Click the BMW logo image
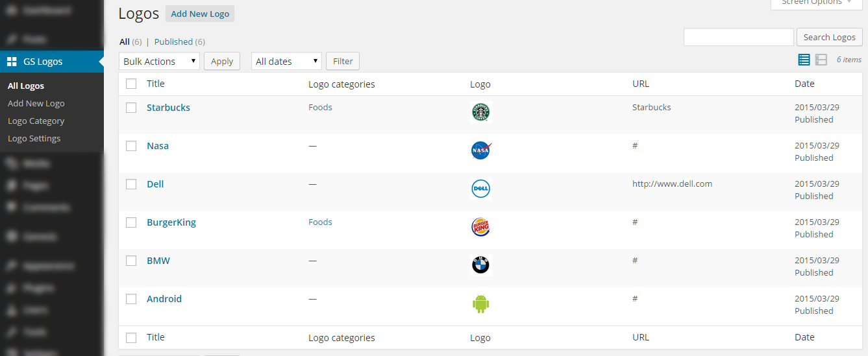868x356 pixels. click(x=480, y=265)
